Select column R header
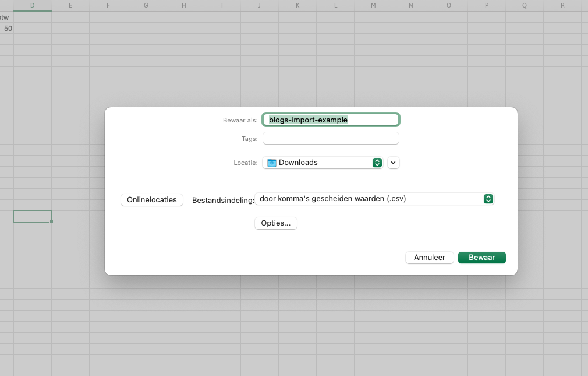The width and height of the screenshot is (588, 376). (562, 5)
